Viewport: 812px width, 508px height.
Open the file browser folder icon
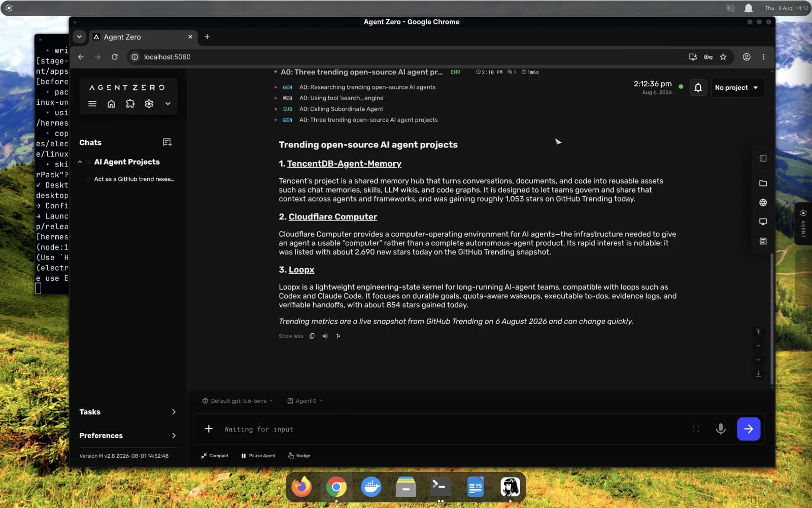pos(763,183)
